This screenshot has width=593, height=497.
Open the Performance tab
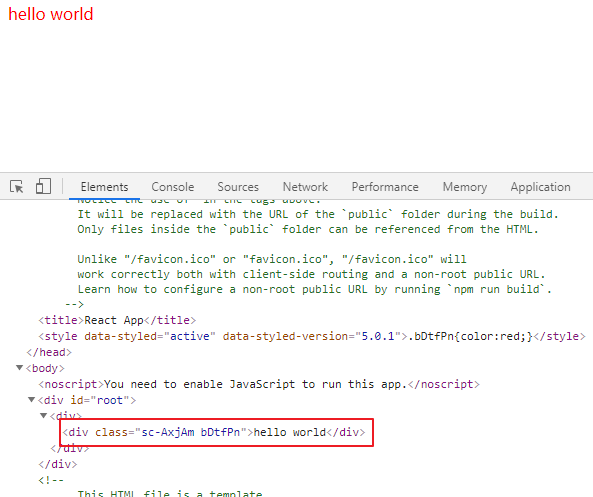click(x=385, y=187)
